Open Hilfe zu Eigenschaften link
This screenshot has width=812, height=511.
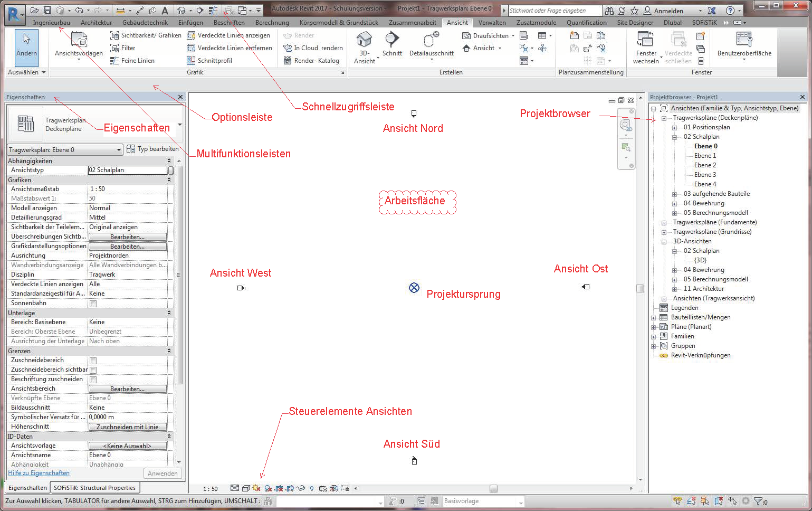(x=39, y=473)
